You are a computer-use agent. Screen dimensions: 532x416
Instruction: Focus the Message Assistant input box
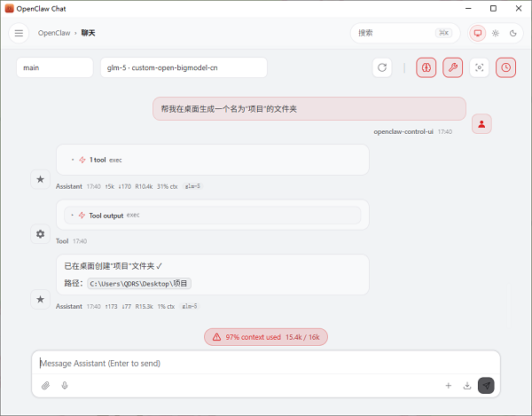click(266, 363)
